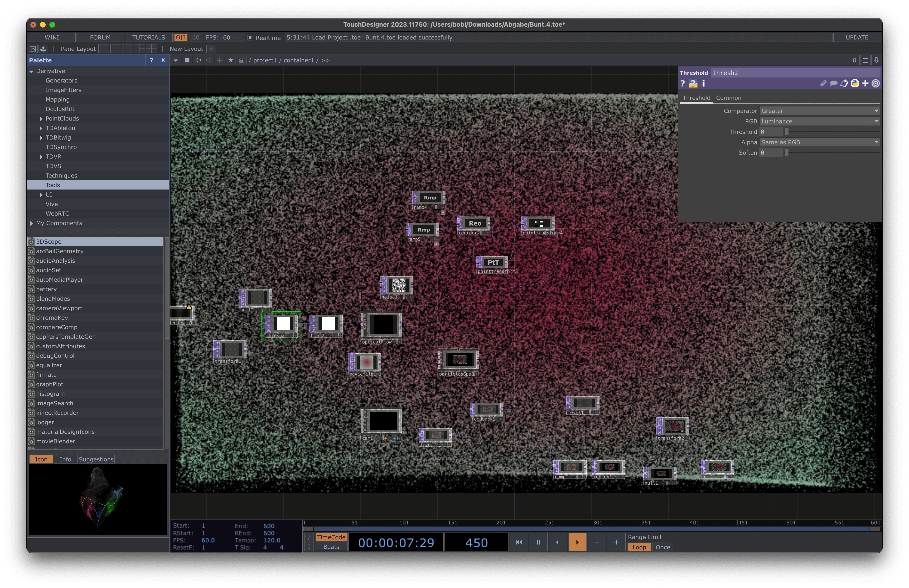
Task: Click the UPDATE button
Action: pyautogui.click(x=857, y=37)
